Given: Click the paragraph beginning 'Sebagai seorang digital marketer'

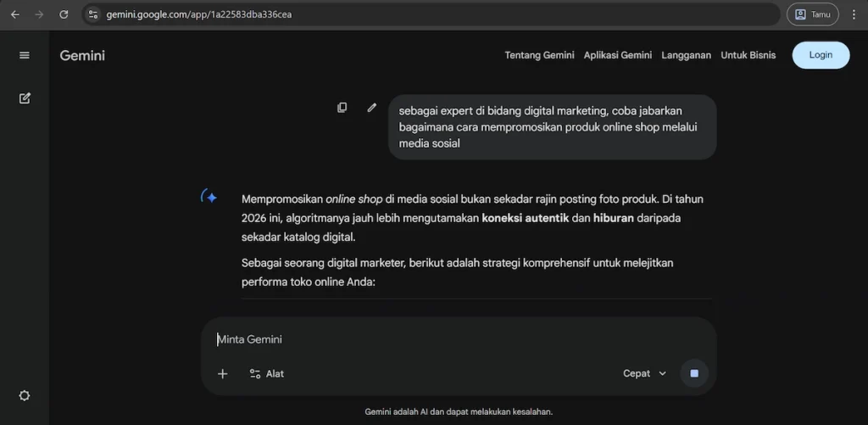Looking at the screenshot, I should pyautogui.click(x=457, y=272).
